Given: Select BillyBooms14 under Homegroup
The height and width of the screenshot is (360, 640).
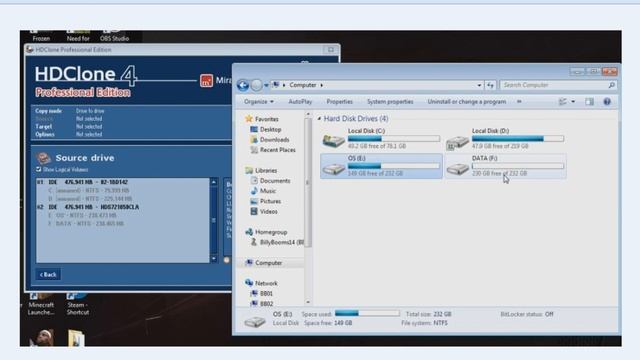Looking at the screenshot, I should pyautogui.click(x=282, y=242).
